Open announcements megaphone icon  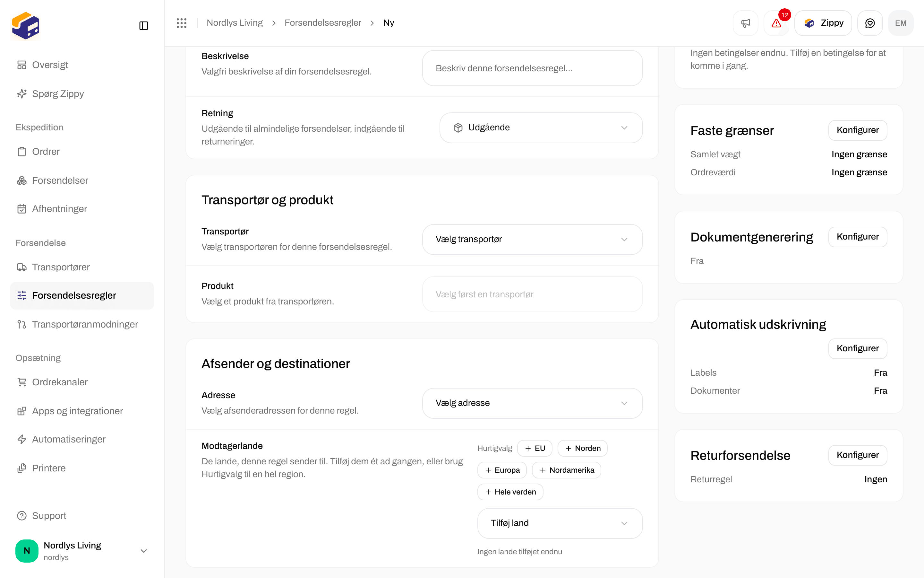[x=745, y=23]
